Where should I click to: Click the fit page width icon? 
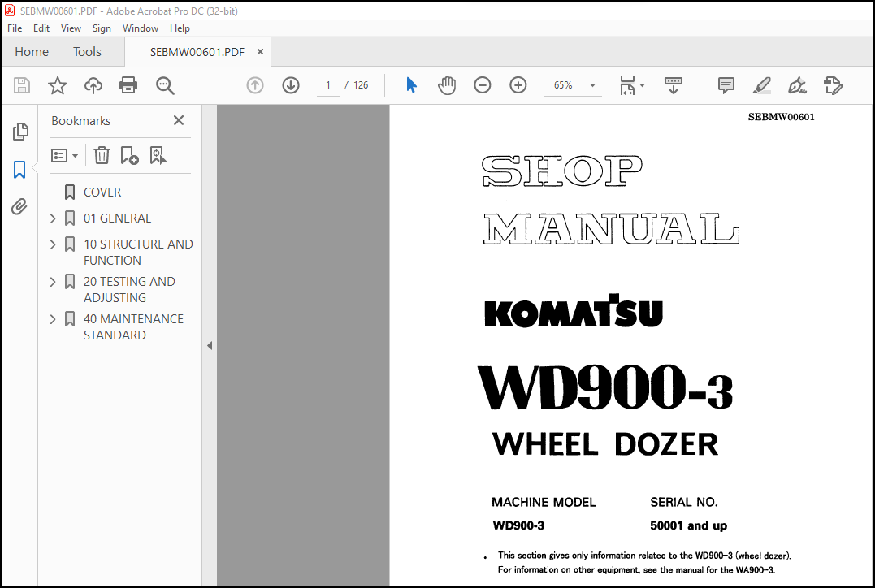(628, 85)
